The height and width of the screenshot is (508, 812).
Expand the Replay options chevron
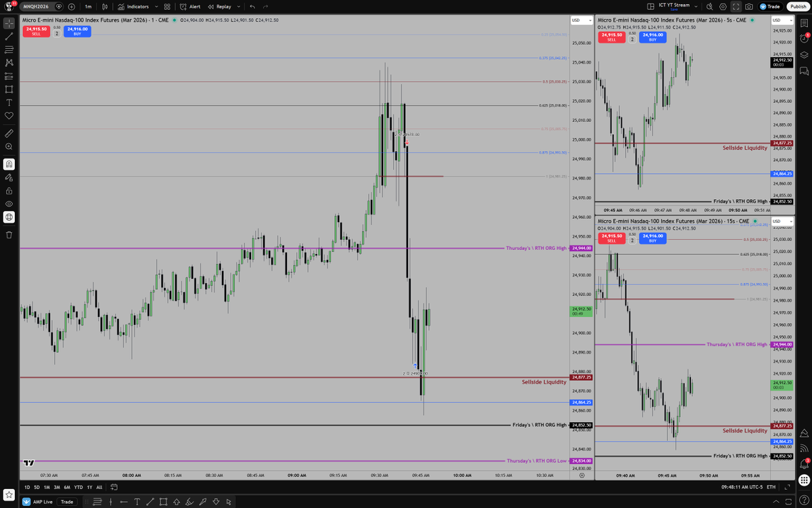(239, 6)
